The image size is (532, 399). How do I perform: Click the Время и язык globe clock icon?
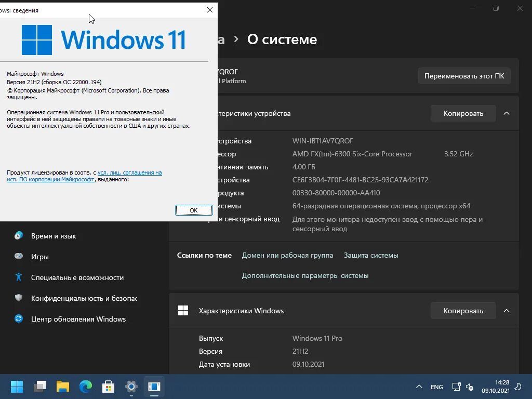click(x=19, y=235)
